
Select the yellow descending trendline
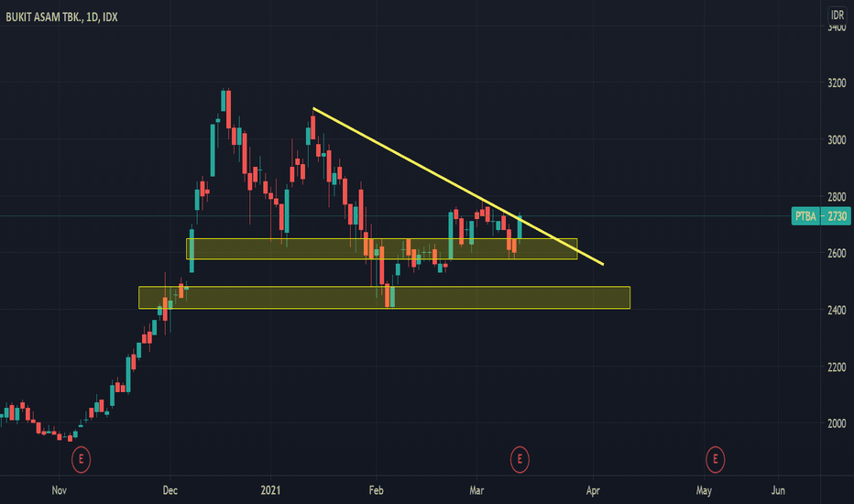pyautogui.click(x=458, y=187)
